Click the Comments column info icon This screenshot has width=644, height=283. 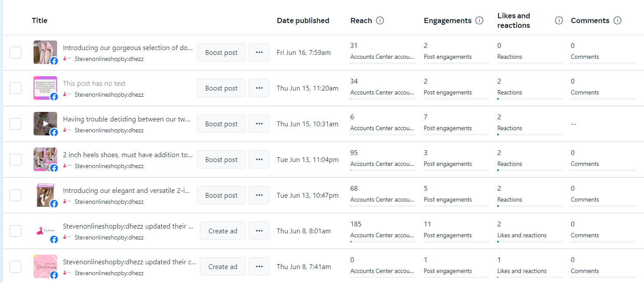pos(617,20)
